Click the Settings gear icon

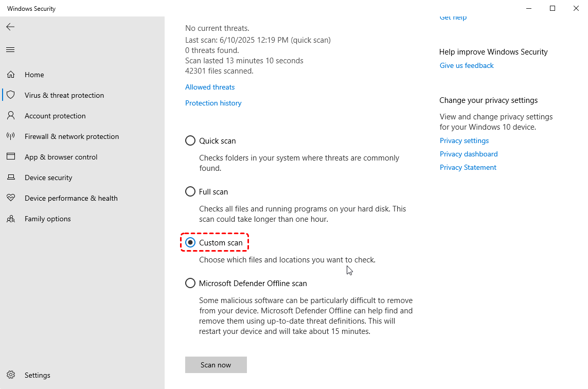11,375
